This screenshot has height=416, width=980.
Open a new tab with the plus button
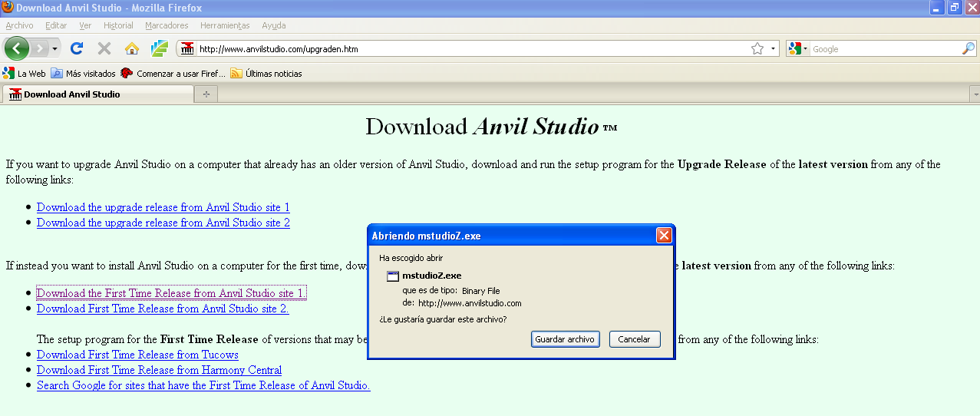[206, 94]
